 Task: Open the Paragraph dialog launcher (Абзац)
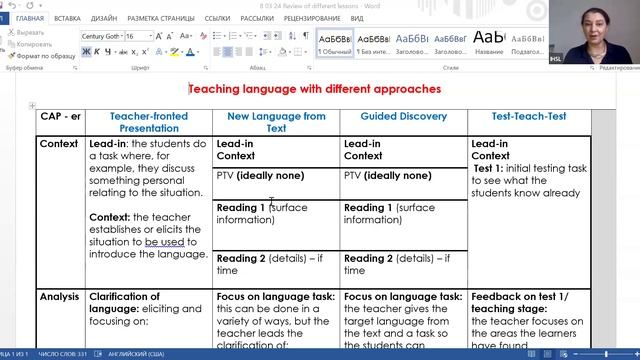pyautogui.click(x=309, y=68)
